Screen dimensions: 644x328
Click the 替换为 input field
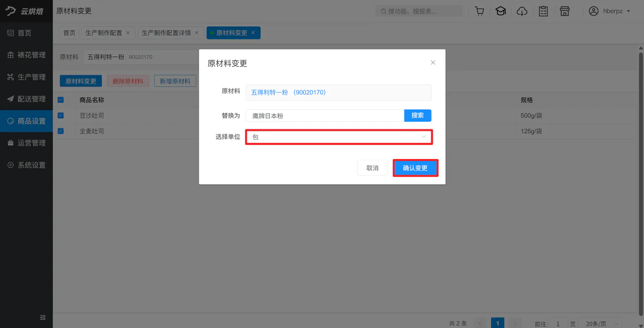coord(325,115)
